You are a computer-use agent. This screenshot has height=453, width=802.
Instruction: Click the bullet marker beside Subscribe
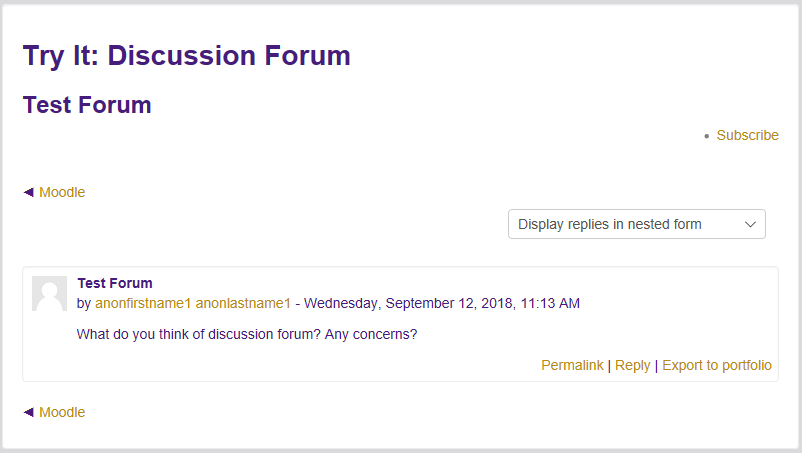click(x=707, y=136)
